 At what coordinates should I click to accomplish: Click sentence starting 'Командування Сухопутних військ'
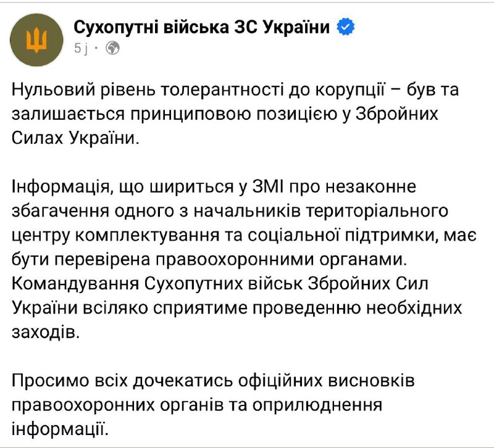click(x=237, y=308)
